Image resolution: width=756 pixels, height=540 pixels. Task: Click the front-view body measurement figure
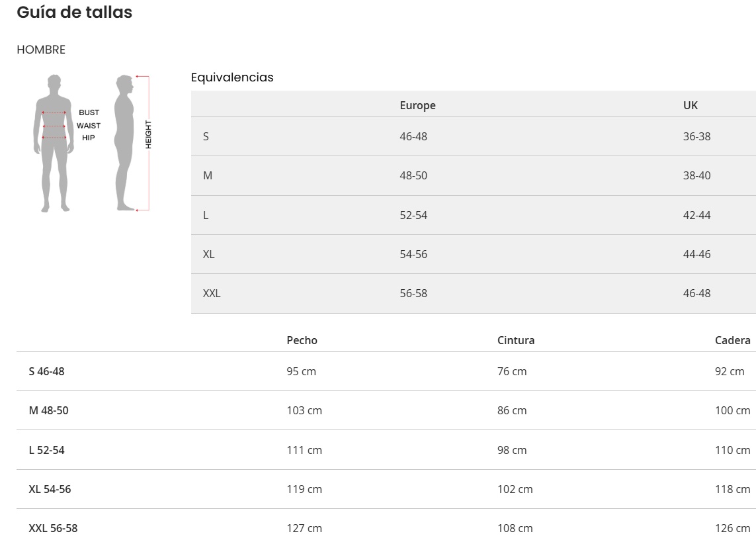[54, 142]
